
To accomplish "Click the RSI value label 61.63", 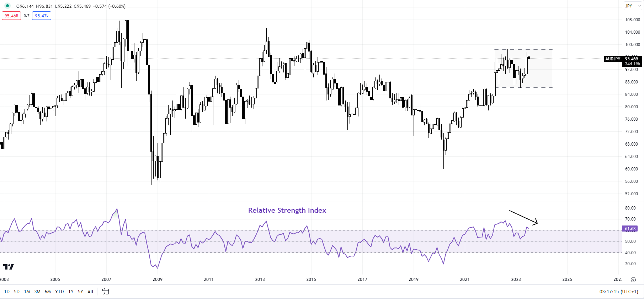I will click(x=630, y=229).
